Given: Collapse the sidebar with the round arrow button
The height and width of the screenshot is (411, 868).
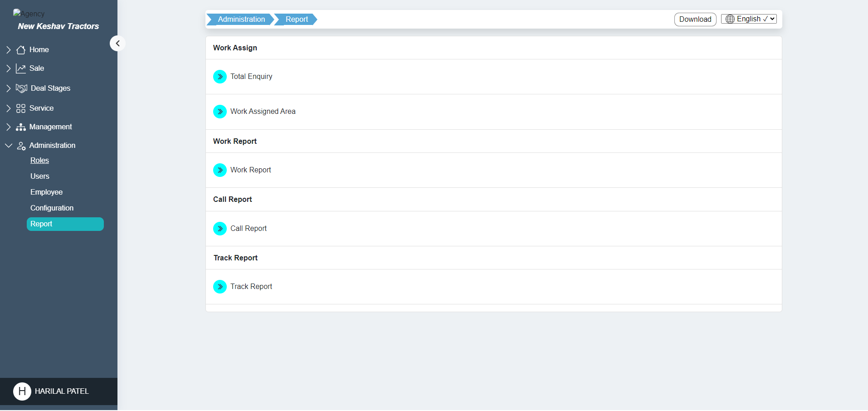Looking at the screenshot, I should pyautogui.click(x=117, y=44).
